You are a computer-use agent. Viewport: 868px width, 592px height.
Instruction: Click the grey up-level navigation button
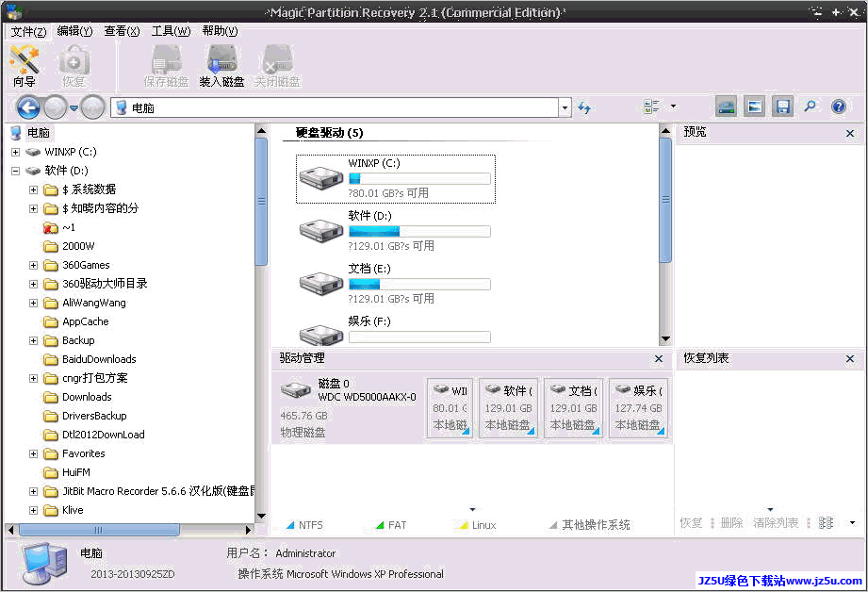pos(92,107)
